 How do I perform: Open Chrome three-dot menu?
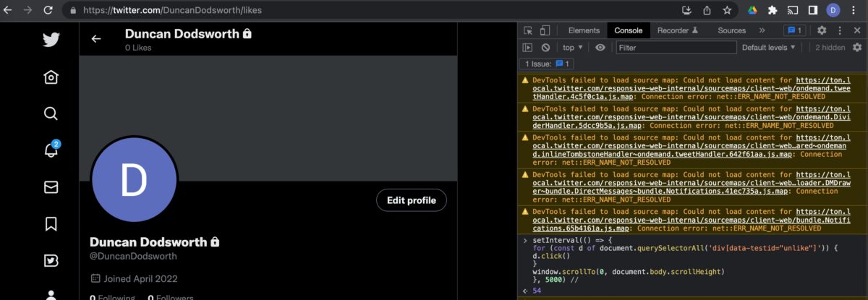click(x=854, y=11)
